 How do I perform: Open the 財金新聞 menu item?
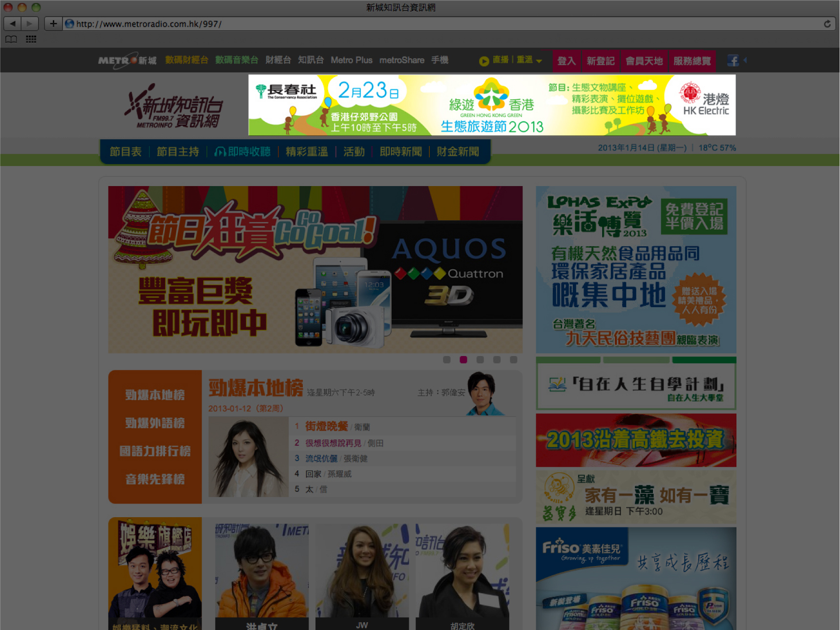[x=458, y=152]
